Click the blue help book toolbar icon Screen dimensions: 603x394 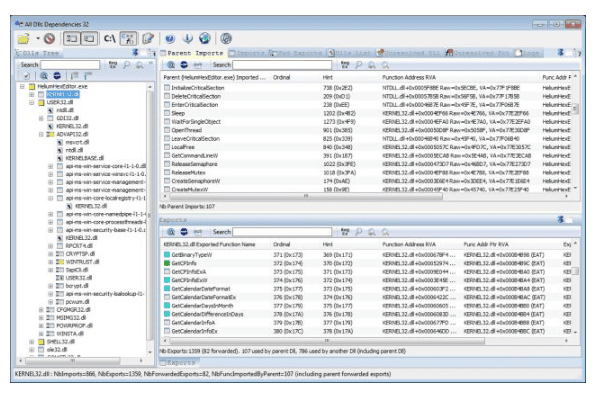(x=170, y=38)
